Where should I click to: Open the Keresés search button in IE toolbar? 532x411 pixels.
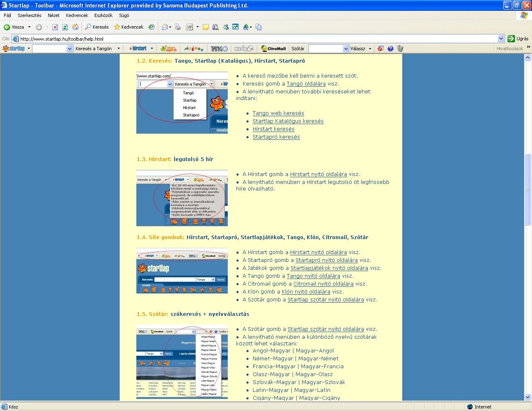pos(97,27)
